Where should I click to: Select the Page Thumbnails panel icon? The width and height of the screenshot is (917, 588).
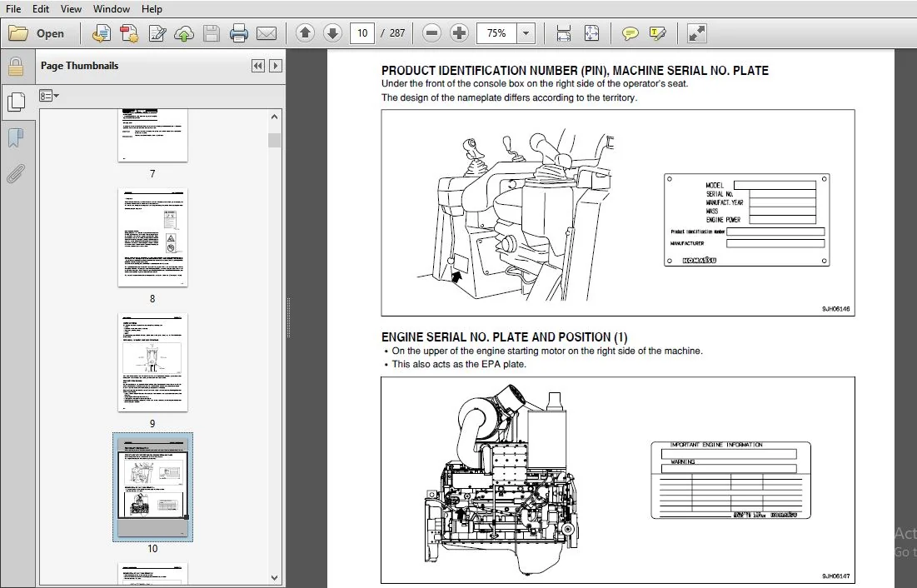click(16, 102)
